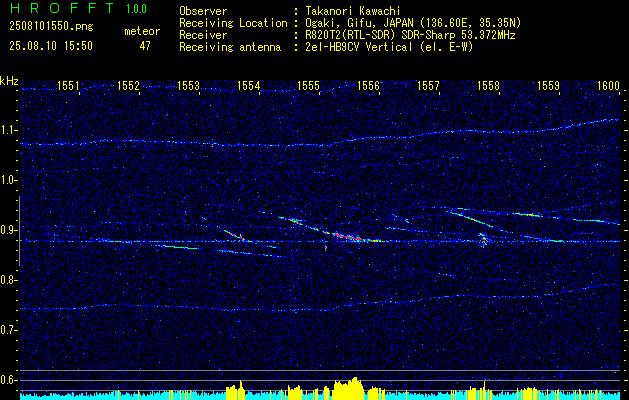Click the 1553 time marker

[x=189, y=85]
